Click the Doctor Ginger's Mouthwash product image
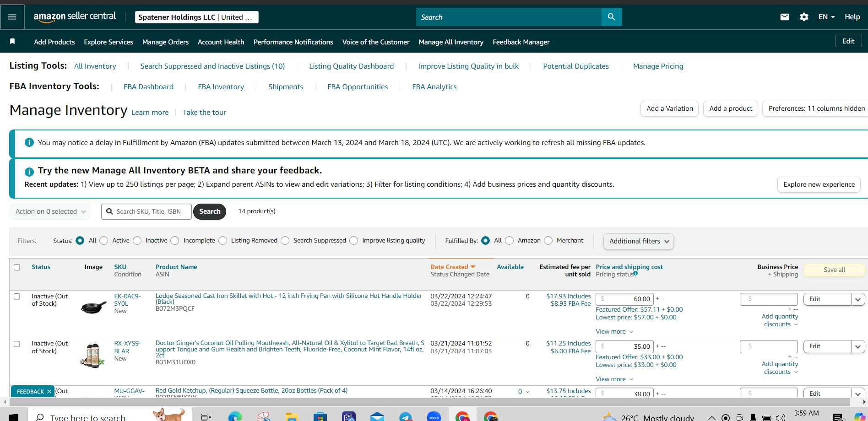 point(93,356)
